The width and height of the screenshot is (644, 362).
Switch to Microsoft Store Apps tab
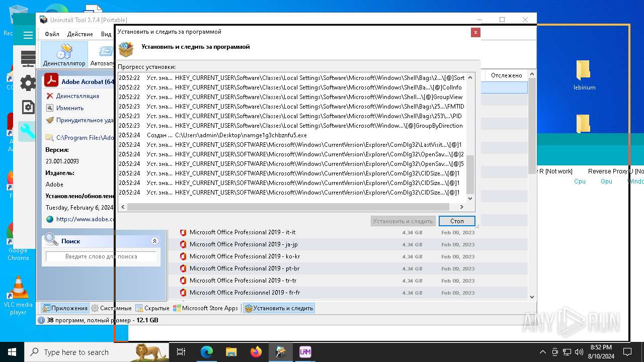click(x=206, y=308)
